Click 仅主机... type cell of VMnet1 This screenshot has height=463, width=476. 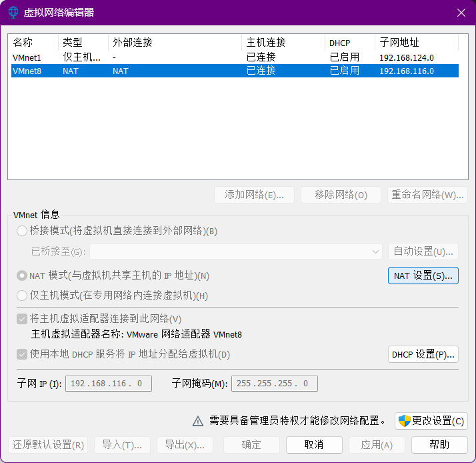[81, 57]
